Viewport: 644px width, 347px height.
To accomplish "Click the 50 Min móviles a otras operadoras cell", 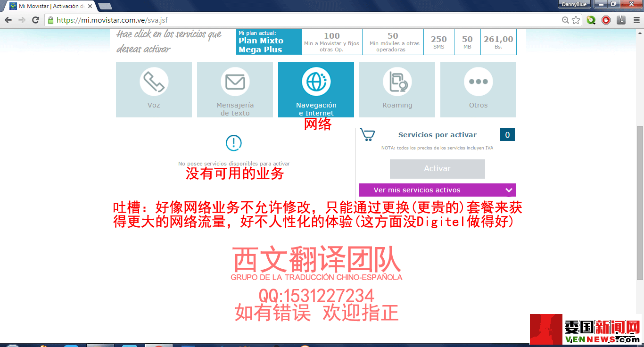I will 393,42.
